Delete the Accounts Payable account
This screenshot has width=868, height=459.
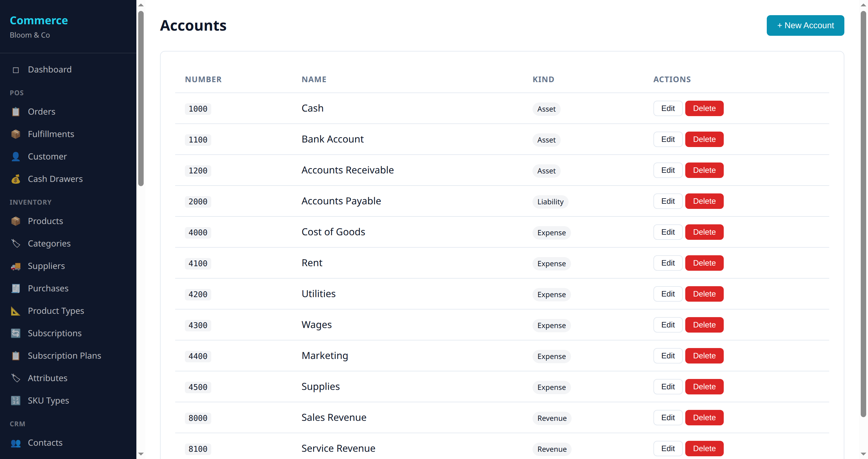coord(704,201)
